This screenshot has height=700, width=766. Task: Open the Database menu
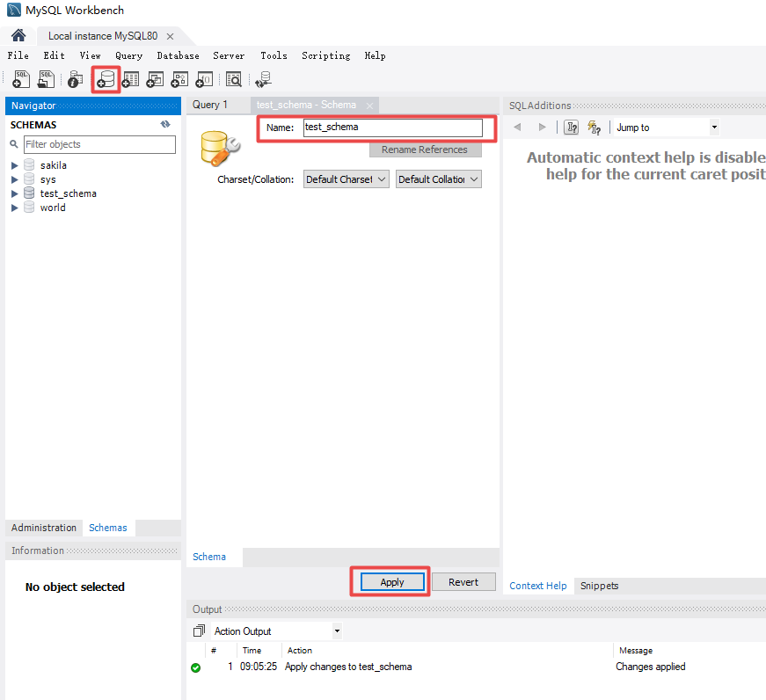coord(178,55)
